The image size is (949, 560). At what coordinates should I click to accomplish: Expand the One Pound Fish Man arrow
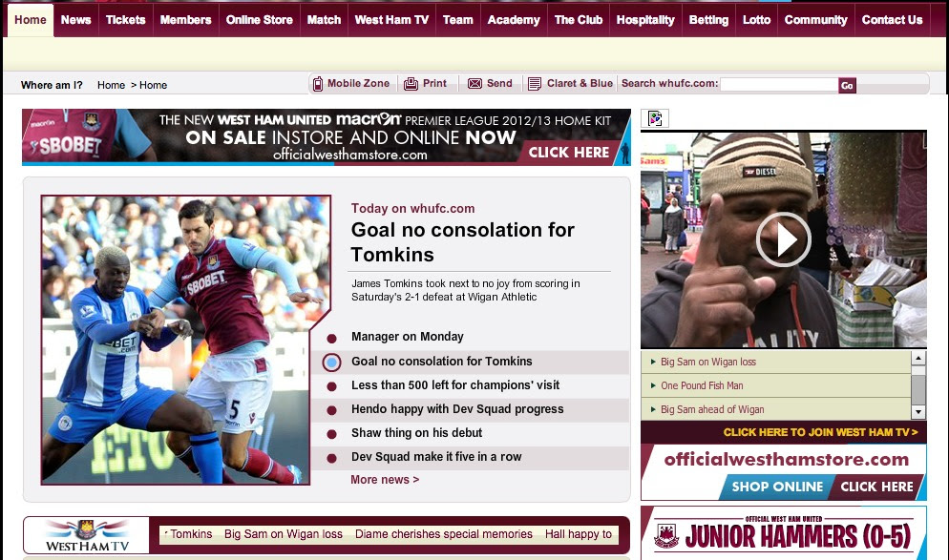(653, 385)
